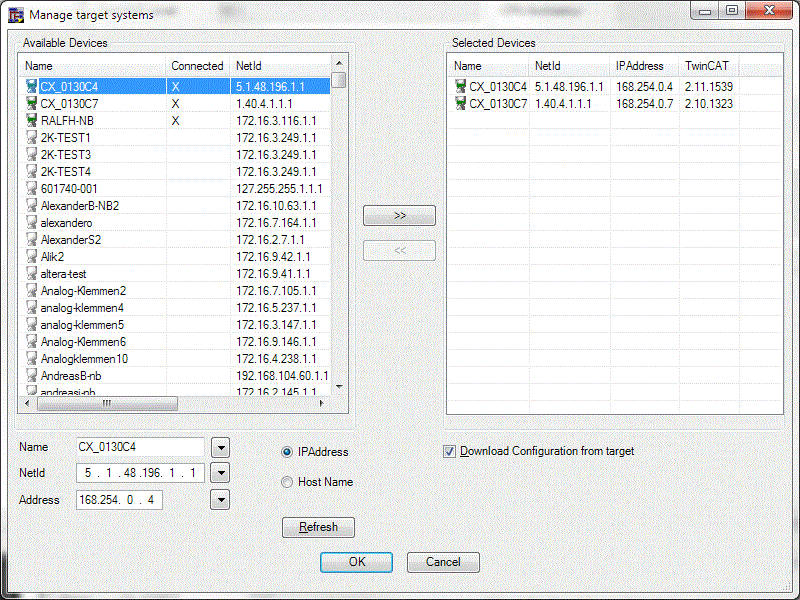Click IP address 168.254.0.7 in Selected Devices
The image size is (800, 600).
coord(644,104)
